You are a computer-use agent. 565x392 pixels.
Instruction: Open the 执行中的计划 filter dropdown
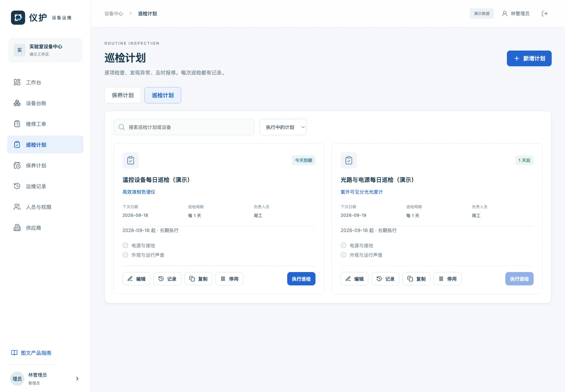(x=283, y=127)
